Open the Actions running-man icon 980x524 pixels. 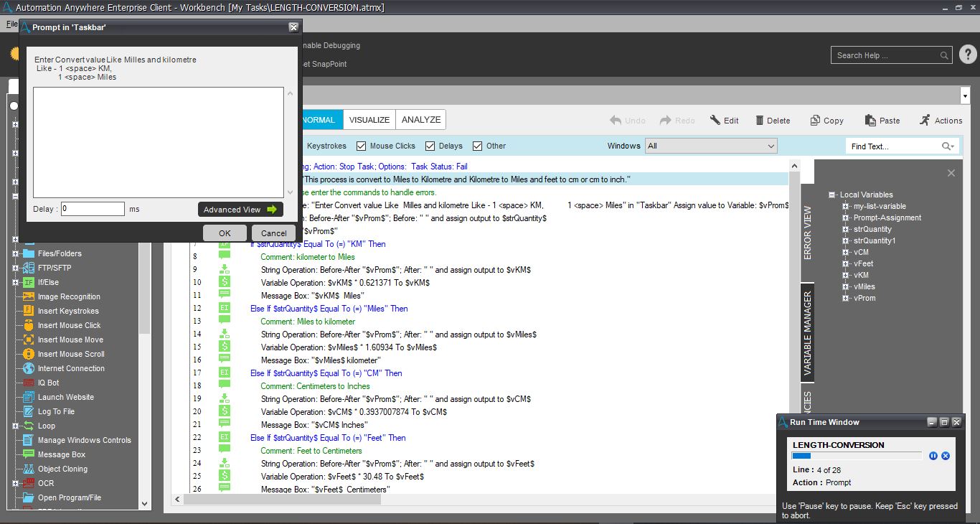click(925, 121)
